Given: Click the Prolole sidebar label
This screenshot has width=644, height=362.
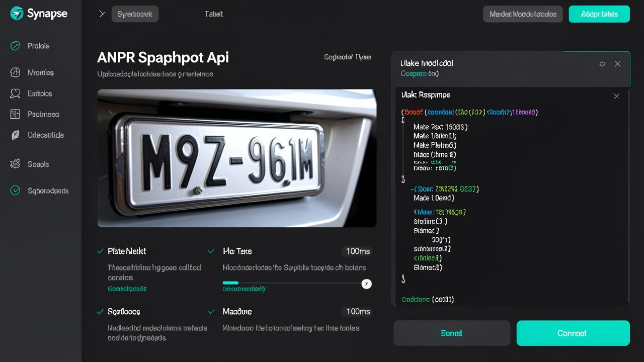Looking at the screenshot, I should pos(39,46).
